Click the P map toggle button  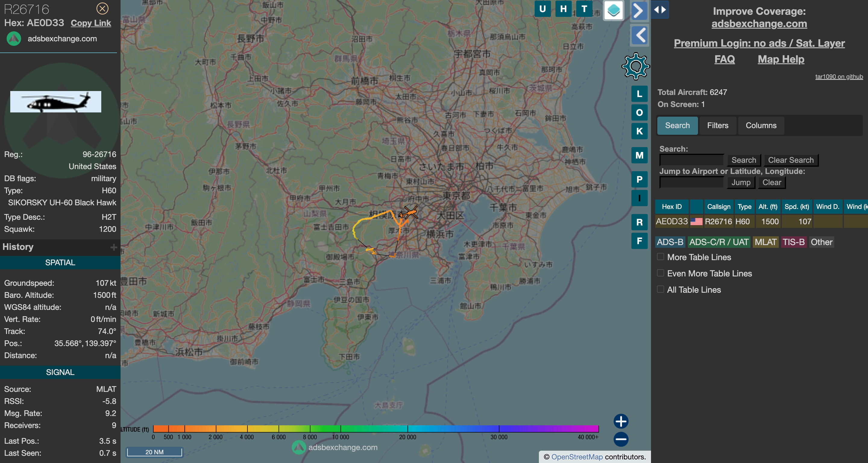point(639,179)
